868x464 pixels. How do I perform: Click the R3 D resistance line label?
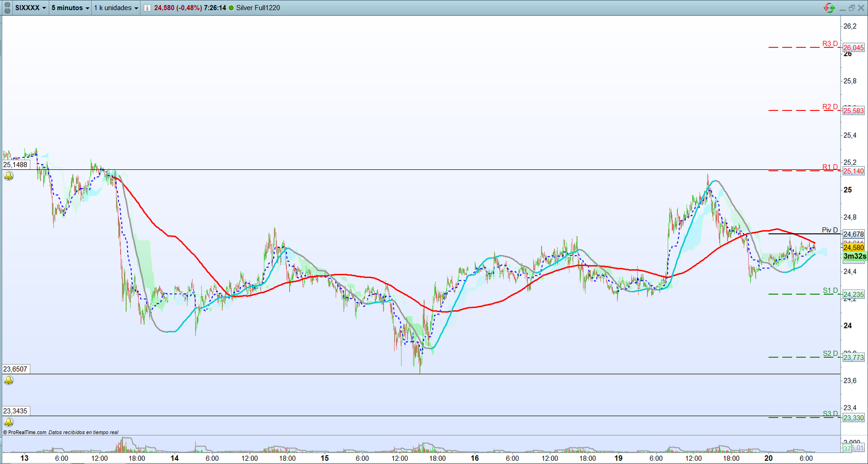click(x=830, y=44)
